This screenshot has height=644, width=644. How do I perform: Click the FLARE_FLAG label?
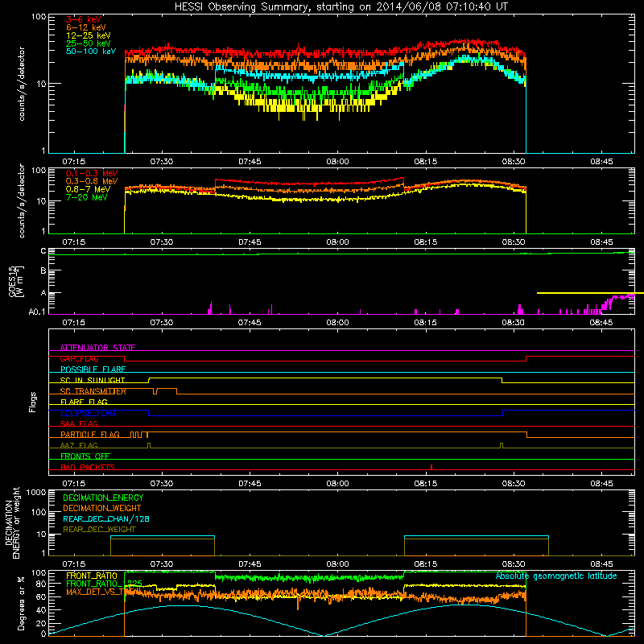coord(84,402)
